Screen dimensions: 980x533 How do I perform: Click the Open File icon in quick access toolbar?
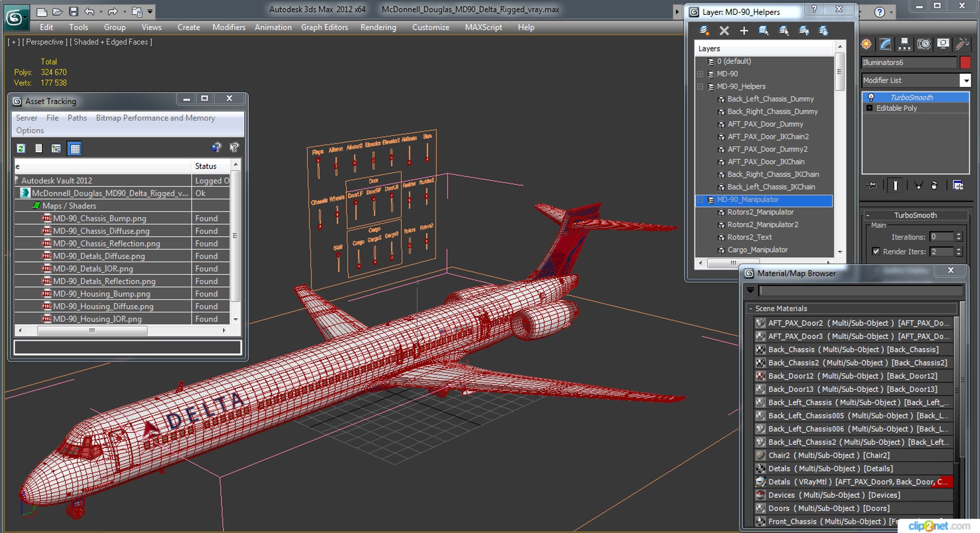tap(58, 12)
